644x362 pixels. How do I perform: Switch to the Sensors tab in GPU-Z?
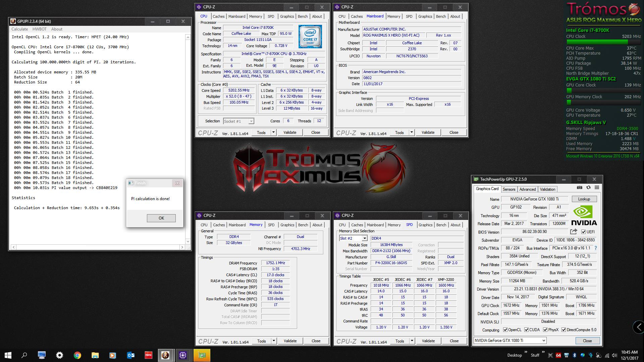coord(509,189)
